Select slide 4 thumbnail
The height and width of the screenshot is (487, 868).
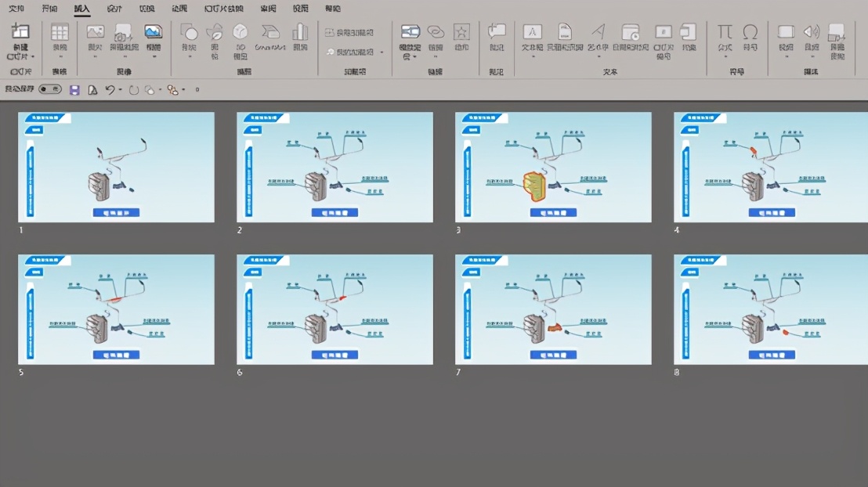click(771, 167)
